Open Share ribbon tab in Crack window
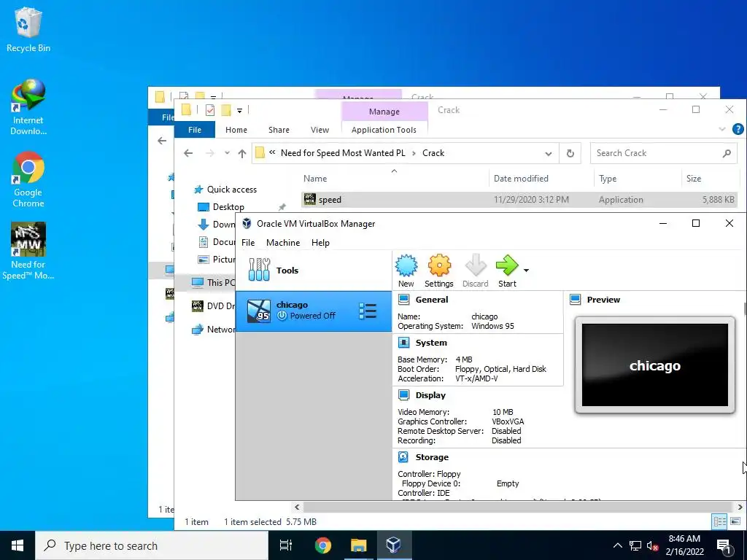This screenshot has width=747, height=560. [279, 130]
